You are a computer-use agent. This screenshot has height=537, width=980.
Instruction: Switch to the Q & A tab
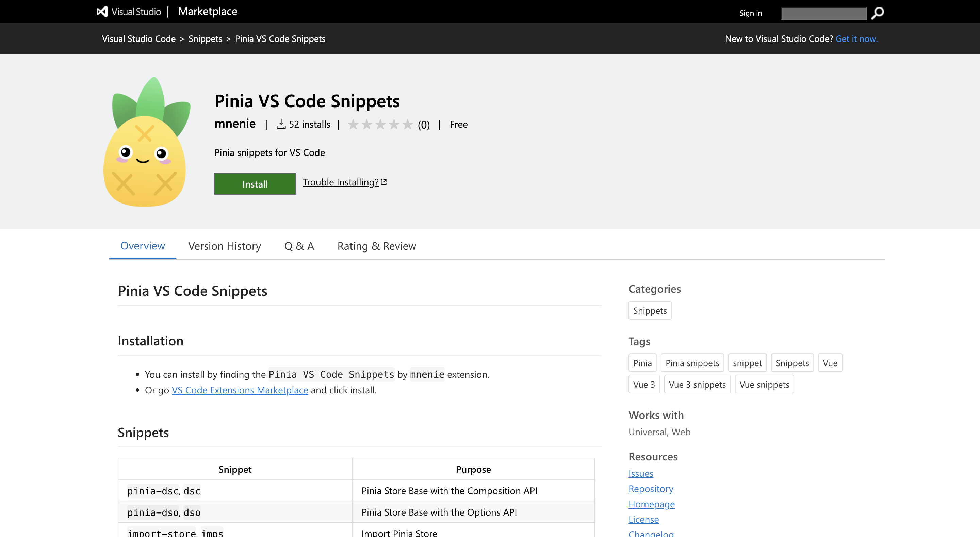[x=299, y=246]
